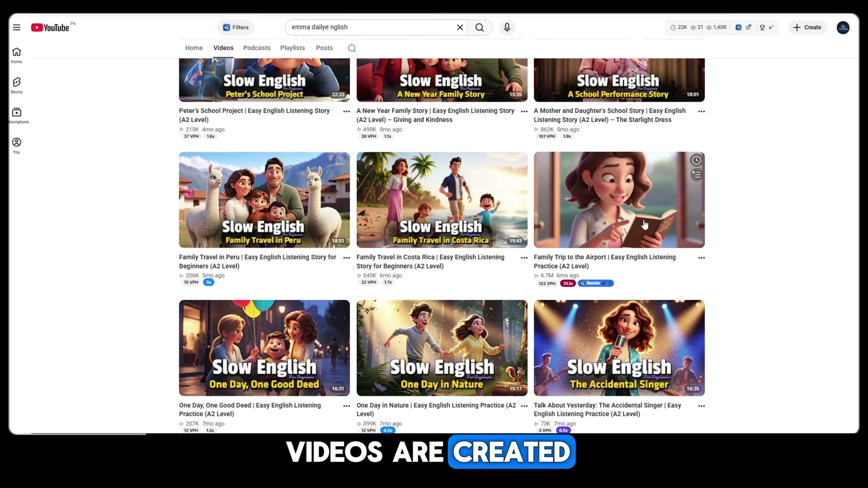The height and width of the screenshot is (488, 868).
Task: Open more options for The Accidental Singer
Action: coord(702,406)
